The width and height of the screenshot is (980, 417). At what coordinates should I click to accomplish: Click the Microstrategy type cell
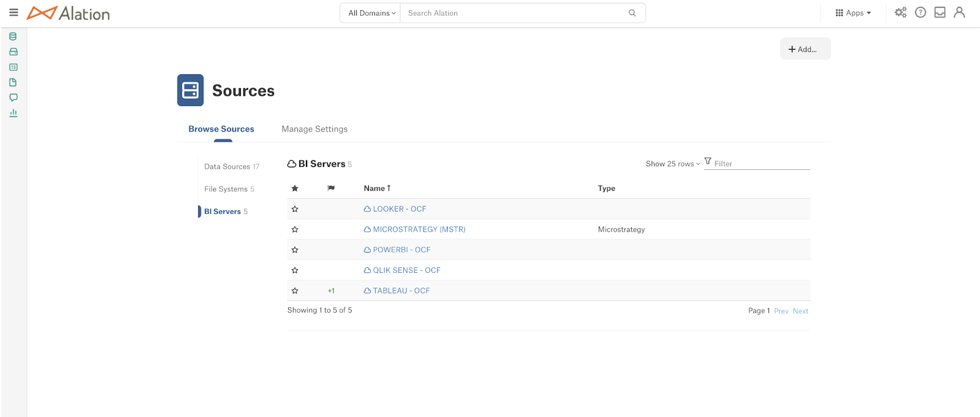621,229
